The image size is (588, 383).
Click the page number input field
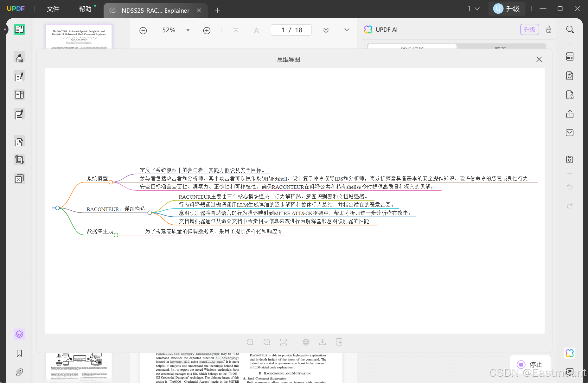(x=291, y=30)
